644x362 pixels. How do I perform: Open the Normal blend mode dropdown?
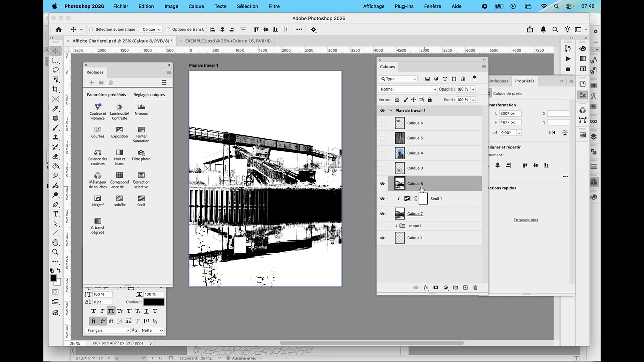coord(408,89)
